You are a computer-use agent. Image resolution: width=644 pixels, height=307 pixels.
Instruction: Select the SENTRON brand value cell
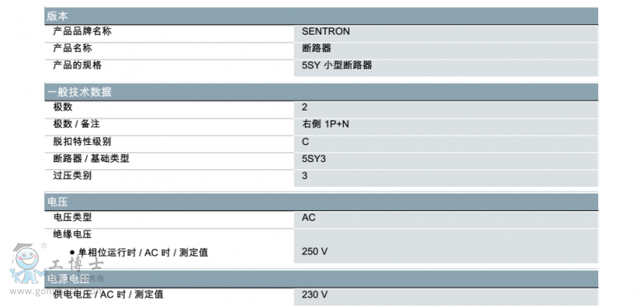click(446, 33)
